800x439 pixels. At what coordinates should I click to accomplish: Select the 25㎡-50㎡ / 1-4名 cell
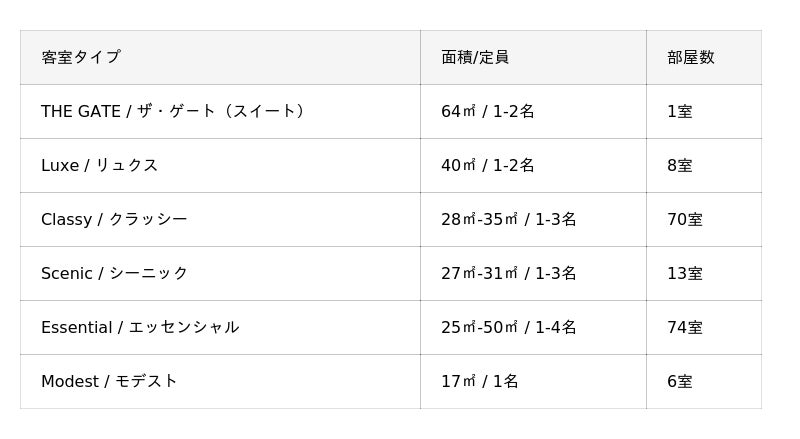point(509,327)
